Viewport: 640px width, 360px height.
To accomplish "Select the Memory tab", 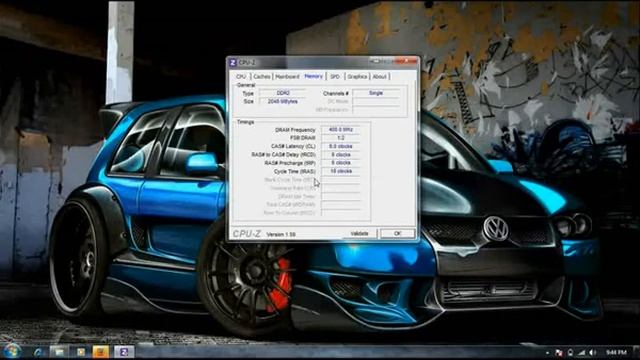I will coord(313,76).
